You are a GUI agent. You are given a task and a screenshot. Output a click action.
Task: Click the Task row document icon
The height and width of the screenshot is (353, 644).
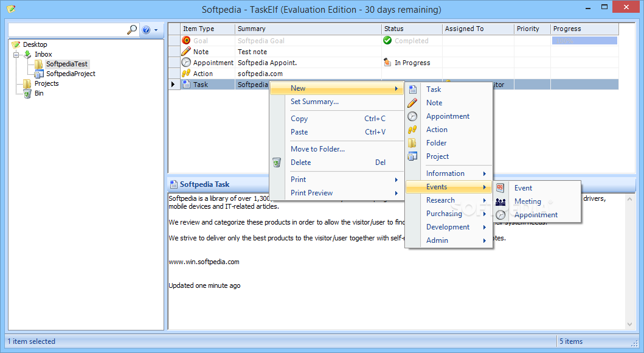[186, 84]
